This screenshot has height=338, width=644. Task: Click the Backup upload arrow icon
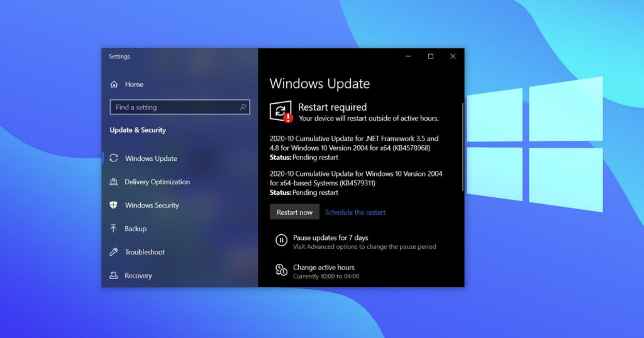point(113,228)
